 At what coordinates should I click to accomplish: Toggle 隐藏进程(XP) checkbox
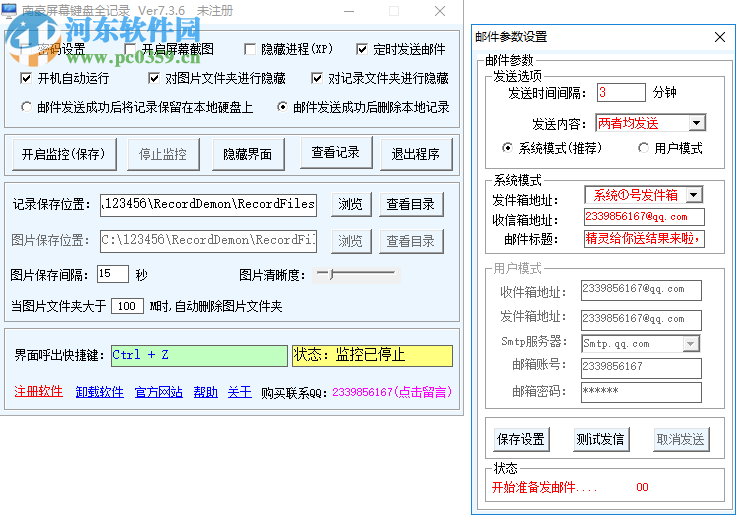coord(250,49)
